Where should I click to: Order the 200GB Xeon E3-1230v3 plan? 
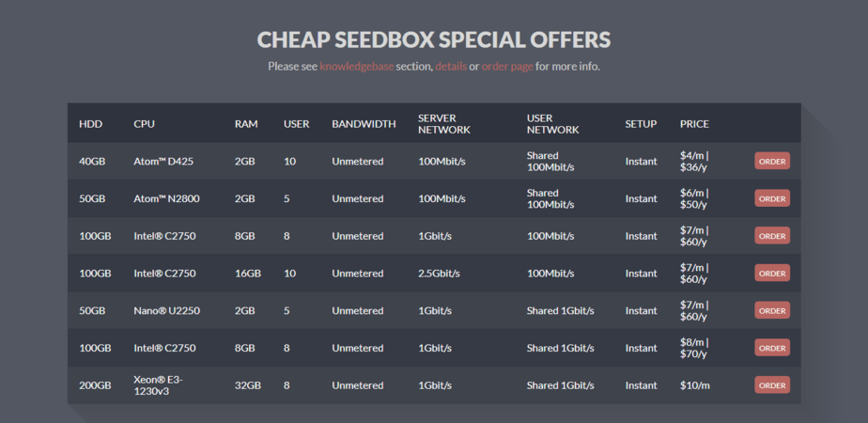coord(771,385)
